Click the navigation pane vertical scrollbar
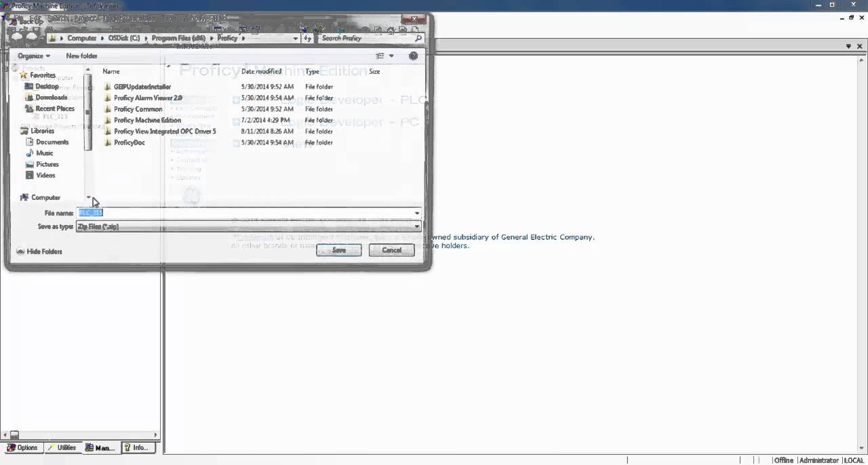Viewport: 868px width, 465px height. tap(87, 134)
